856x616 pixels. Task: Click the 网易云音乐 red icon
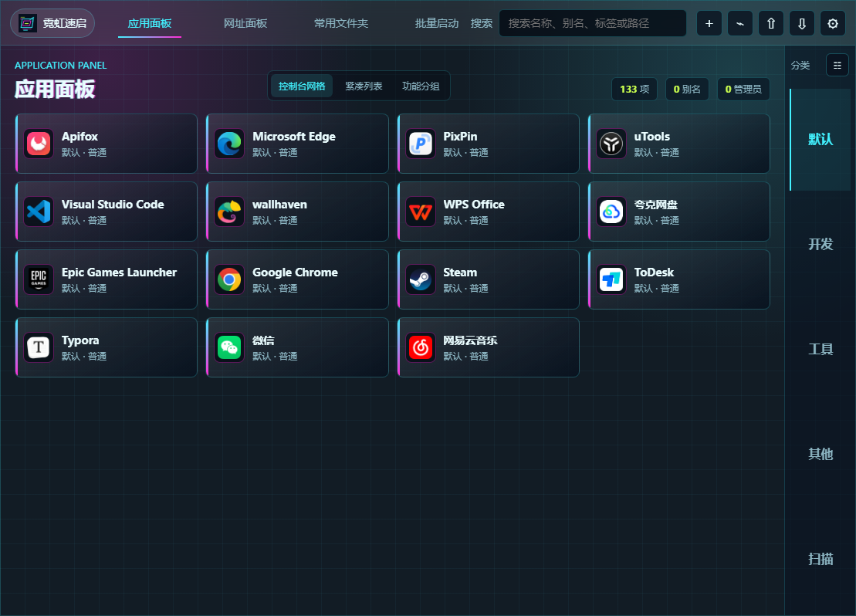421,347
